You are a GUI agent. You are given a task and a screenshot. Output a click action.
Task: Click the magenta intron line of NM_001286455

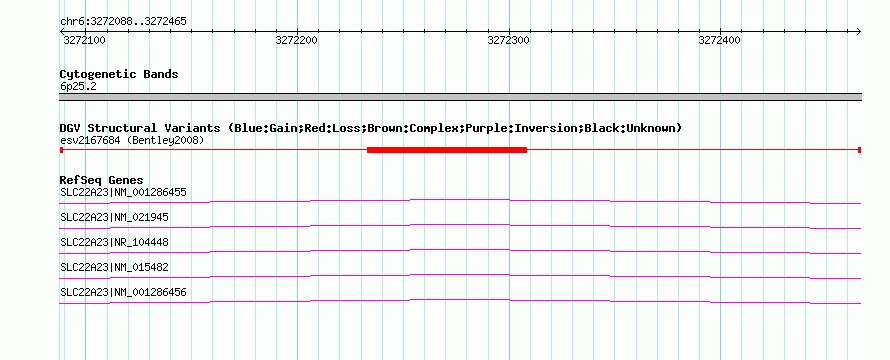pos(460,200)
